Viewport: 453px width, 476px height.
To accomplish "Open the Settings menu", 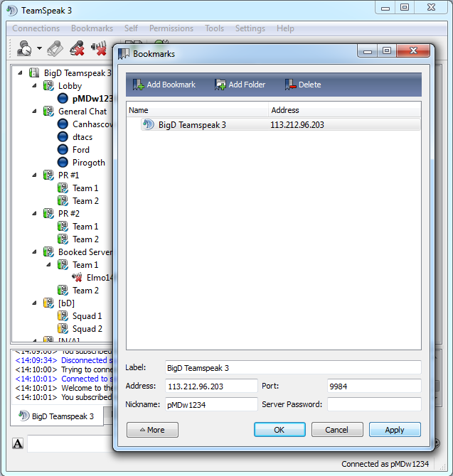I will [250, 28].
